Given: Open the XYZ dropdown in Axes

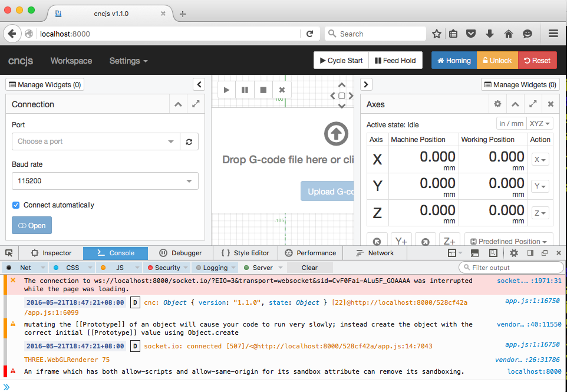Looking at the screenshot, I should click(x=540, y=124).
